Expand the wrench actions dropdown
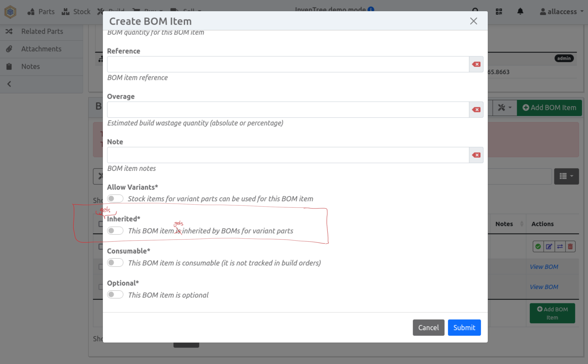The width and height of the screenshot is (588, 364). coord(504,108)
